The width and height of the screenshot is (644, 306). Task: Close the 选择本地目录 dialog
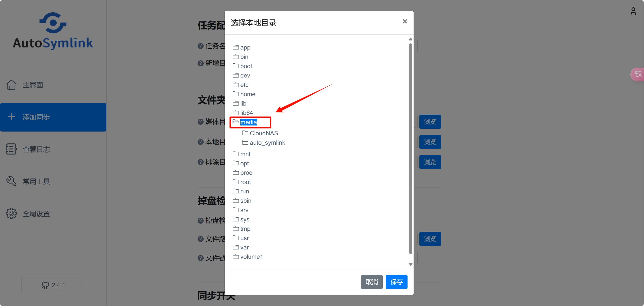(405, 21)
